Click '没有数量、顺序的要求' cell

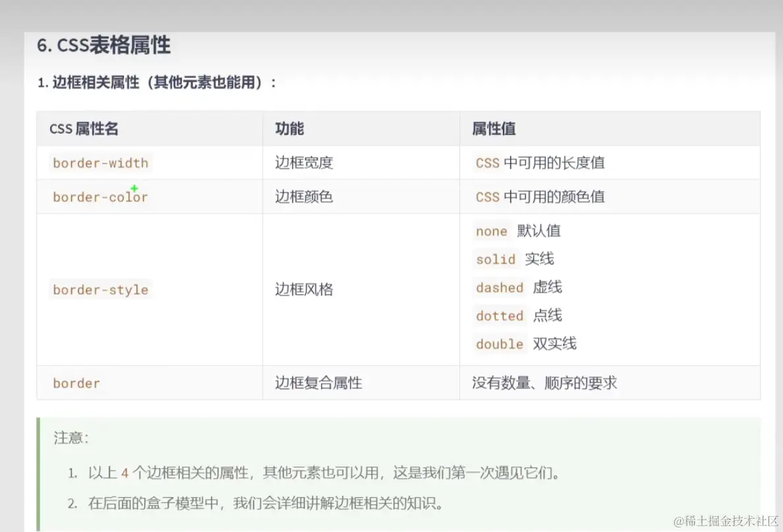point(544,383)
